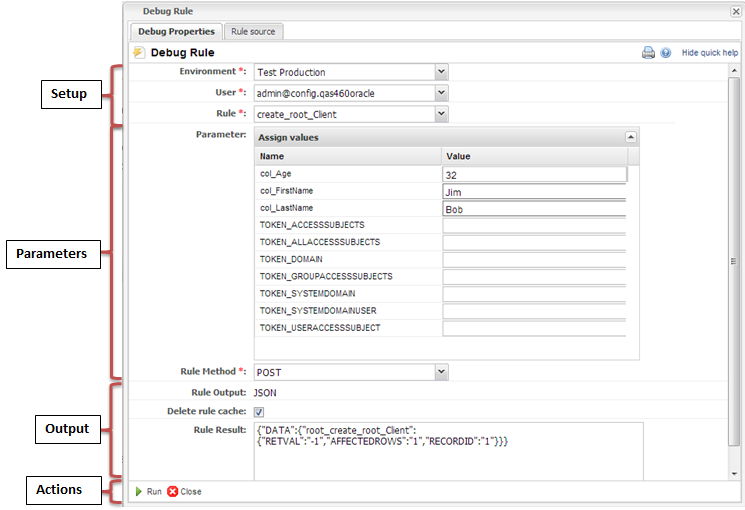Screen dimensions: 745x510
Task: Select the col_LastName parameter name
Action: pyautogui.click(x=287, y=208)
